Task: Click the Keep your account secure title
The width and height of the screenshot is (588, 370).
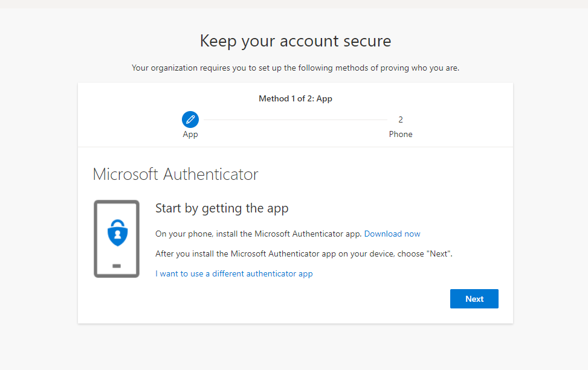Action: (296, 41)
